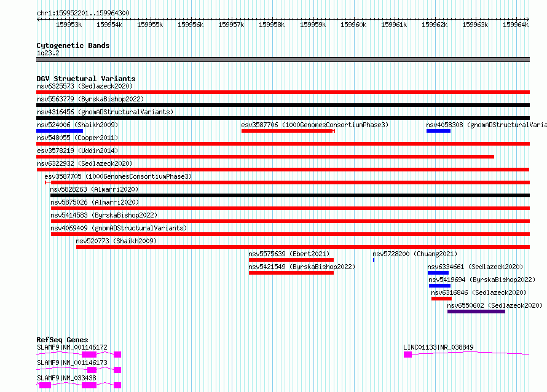Click the DGV Structural Variants track title
The image size is (547, 392).
point(86,79)
